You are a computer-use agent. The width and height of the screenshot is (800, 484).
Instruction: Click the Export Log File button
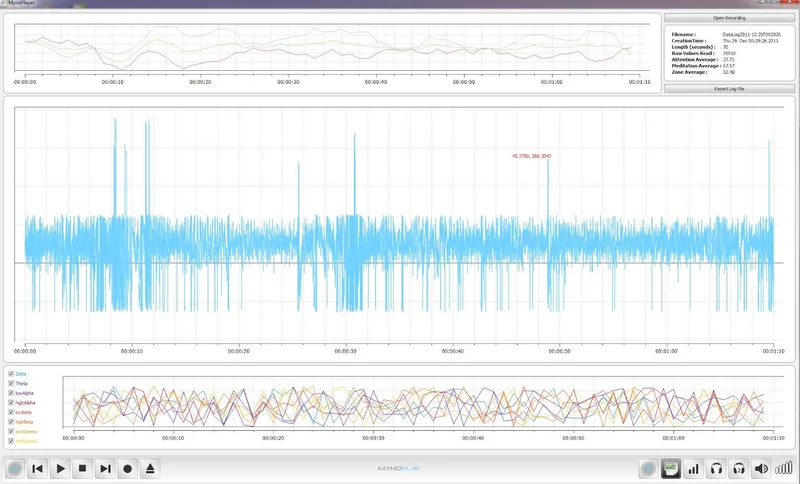pos(729,89)
